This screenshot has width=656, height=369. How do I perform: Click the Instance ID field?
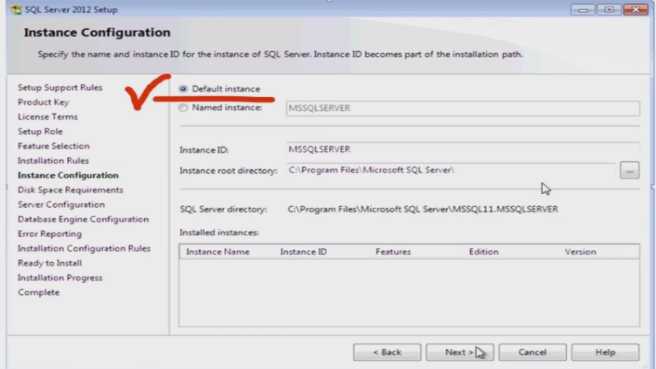(x=463, y=149)
